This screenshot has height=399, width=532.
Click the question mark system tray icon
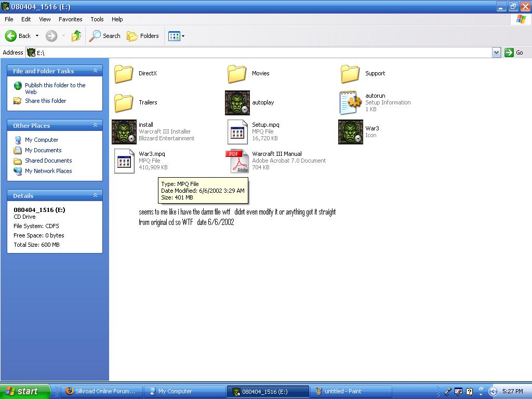click(469, 392)
